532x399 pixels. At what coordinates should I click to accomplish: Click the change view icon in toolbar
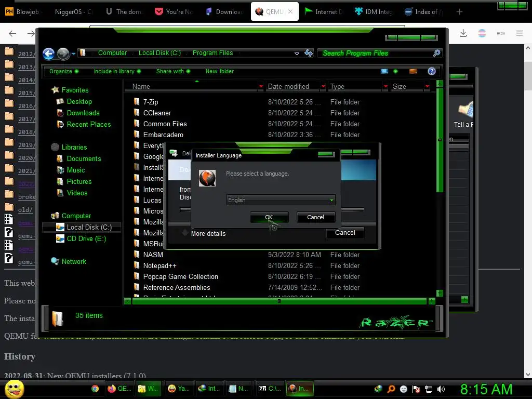pos(384,71)
